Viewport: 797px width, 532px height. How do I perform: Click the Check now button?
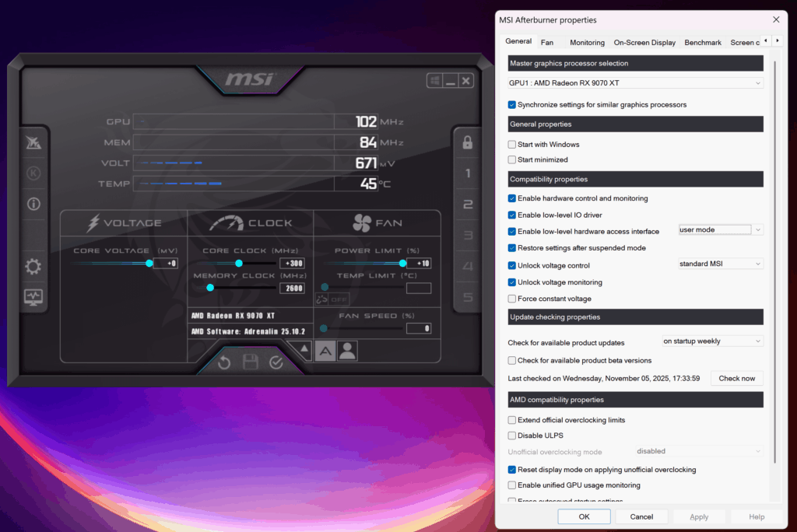pyautogui.click(x=736, y=379)
